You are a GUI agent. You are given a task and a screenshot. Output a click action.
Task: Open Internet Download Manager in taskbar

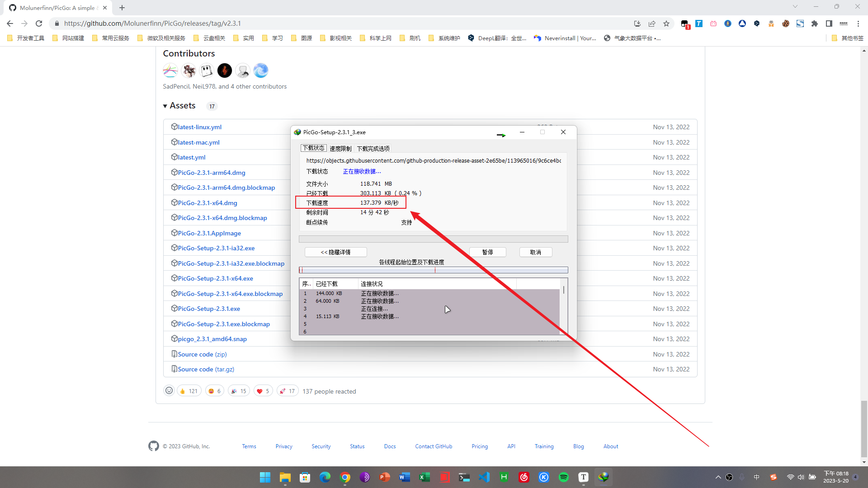[604, 477]
